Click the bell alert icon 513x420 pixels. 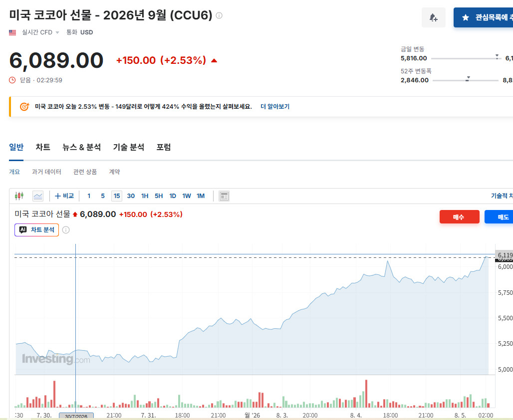tap(434, 17)
